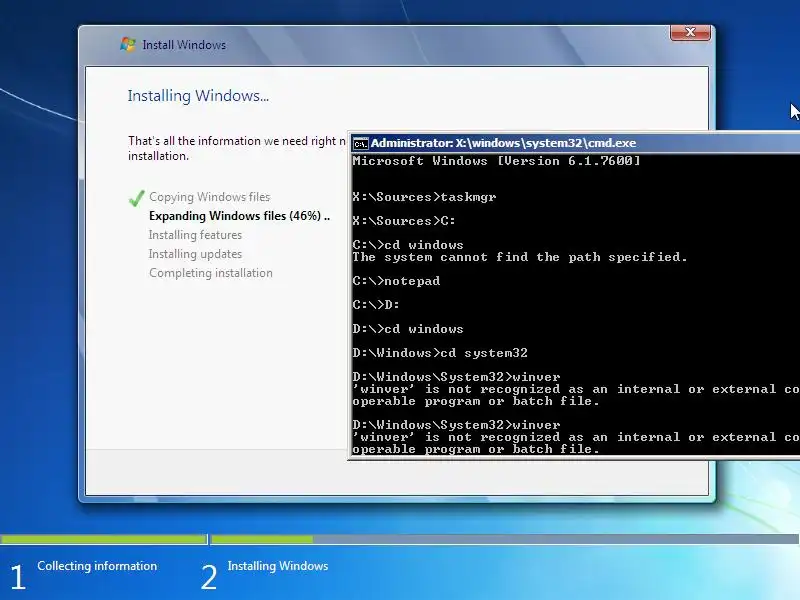Click the 'Collecting information' stage label
The height and width of the screenshot is (600, 800).
click(x=97, y=566)
